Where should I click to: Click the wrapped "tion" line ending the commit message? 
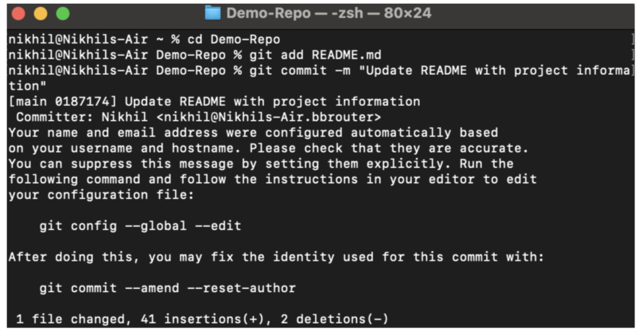(24, 86)
